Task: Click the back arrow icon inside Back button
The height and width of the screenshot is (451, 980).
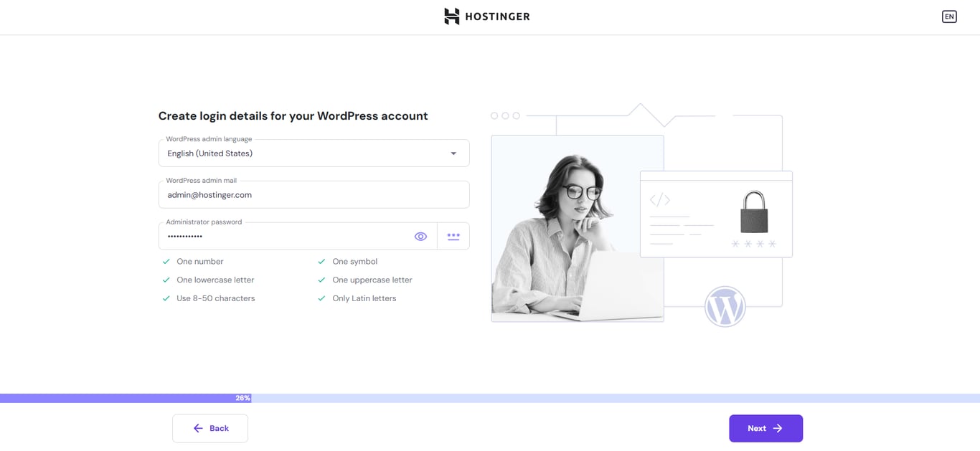Action: coord(197,427)
